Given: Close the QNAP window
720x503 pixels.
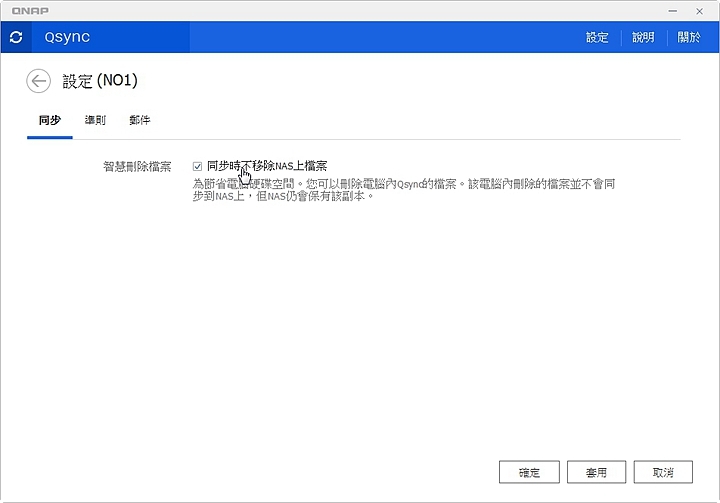Looking at the screenshot, I should (699, 11).
